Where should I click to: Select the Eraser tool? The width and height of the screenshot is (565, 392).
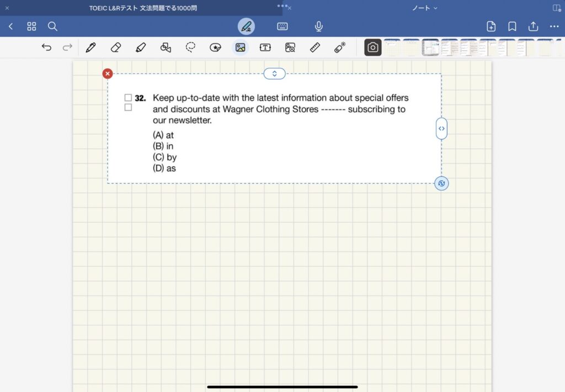tap(116, 47)
